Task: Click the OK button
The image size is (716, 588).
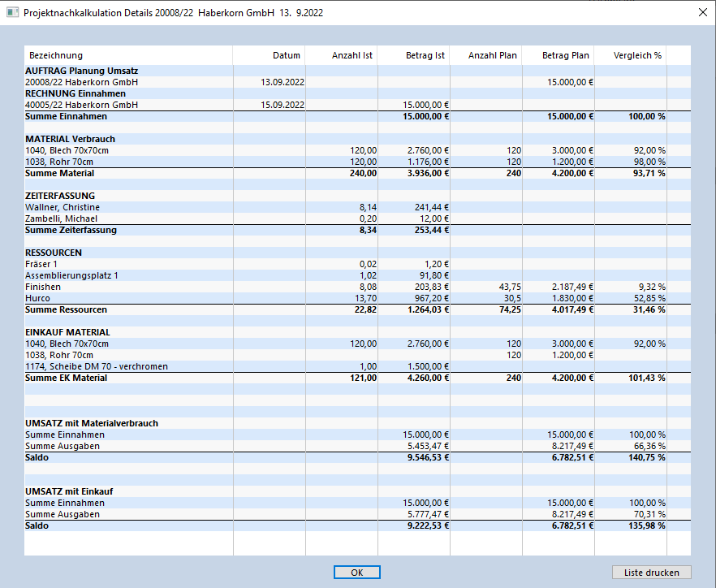Action: coord(356,573)
